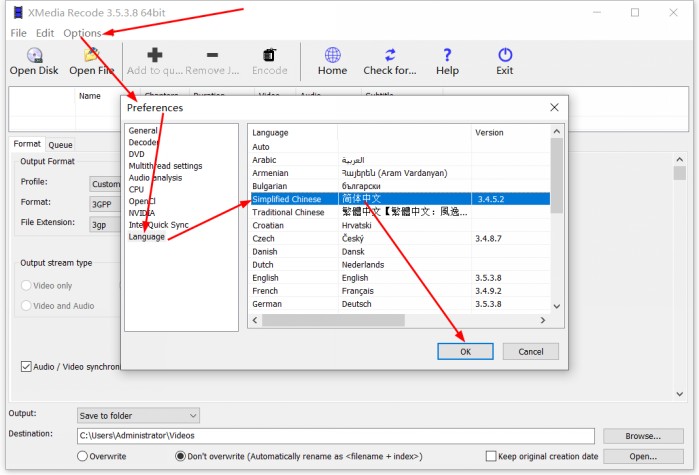
Task: Select the German language row
Action: click(x=400, y=304)
